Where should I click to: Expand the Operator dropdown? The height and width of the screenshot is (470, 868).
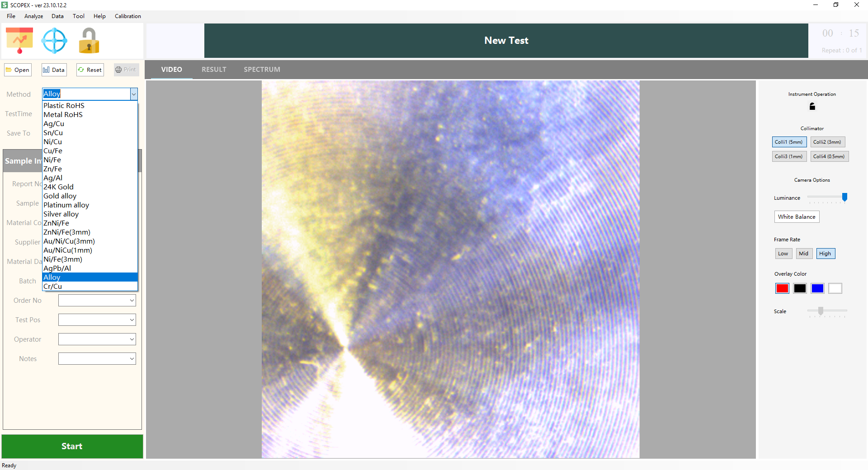coord(132,339)
